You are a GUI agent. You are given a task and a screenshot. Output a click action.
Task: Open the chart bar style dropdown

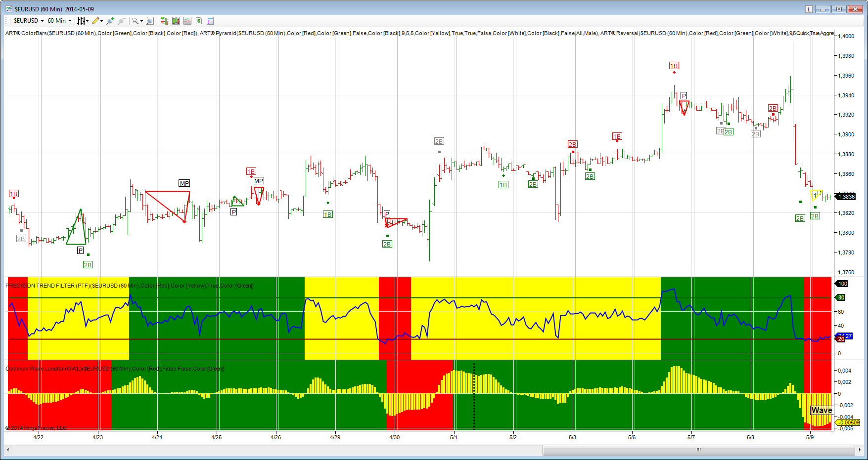(83, 21)
